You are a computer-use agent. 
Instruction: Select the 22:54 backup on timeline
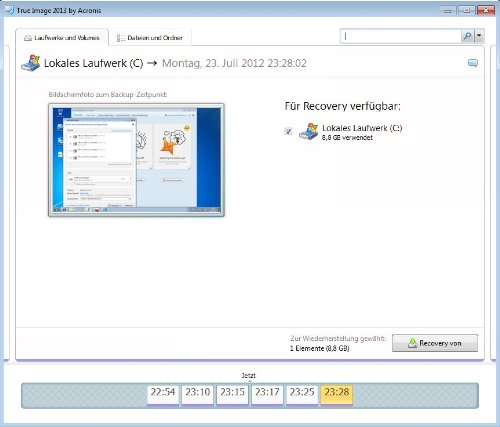[163, 395]
